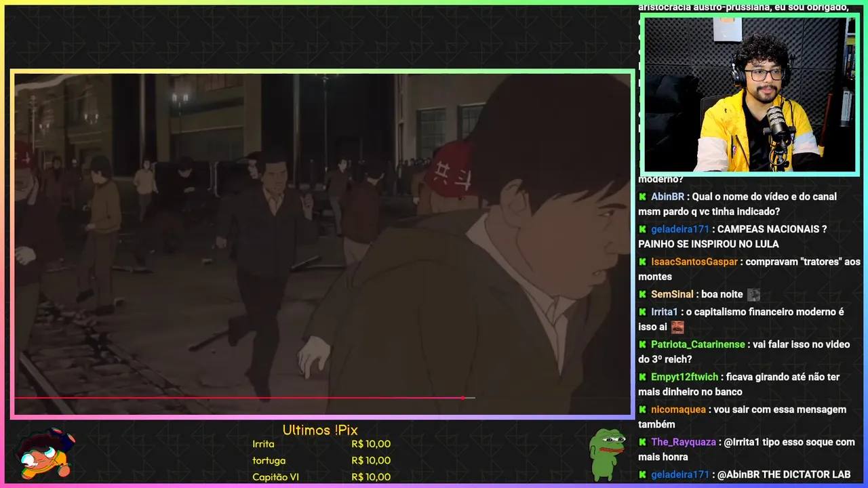
Task: Open SemSinal's chat username
Action: 672,294
